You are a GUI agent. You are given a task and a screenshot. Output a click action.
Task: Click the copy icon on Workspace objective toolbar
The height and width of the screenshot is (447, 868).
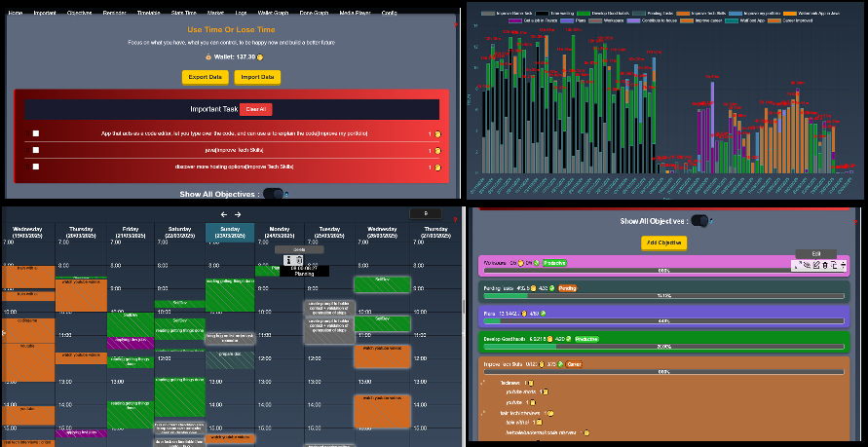pyautogui.click(x=834, y=265)
